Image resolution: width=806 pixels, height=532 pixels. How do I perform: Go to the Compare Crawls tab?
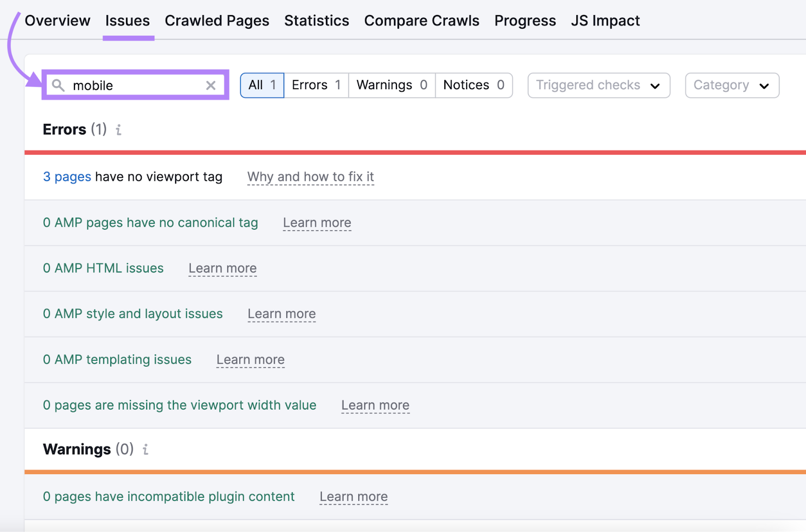pyautogui.click(x=422, y=21)
